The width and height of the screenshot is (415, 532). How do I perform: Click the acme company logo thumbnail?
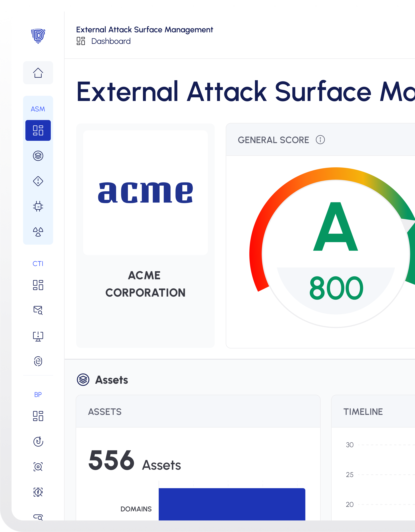tap(145, 193)
